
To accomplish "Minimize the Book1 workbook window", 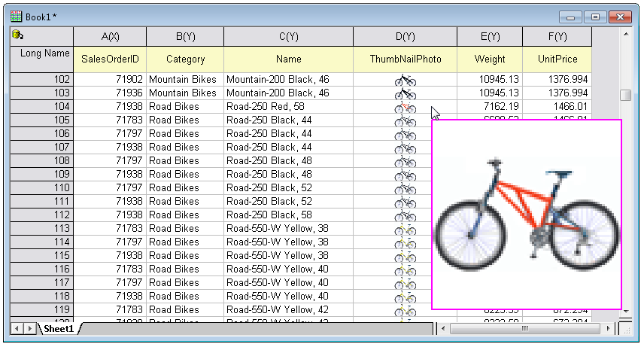I will pyautogui.click(x=573, y=17).
